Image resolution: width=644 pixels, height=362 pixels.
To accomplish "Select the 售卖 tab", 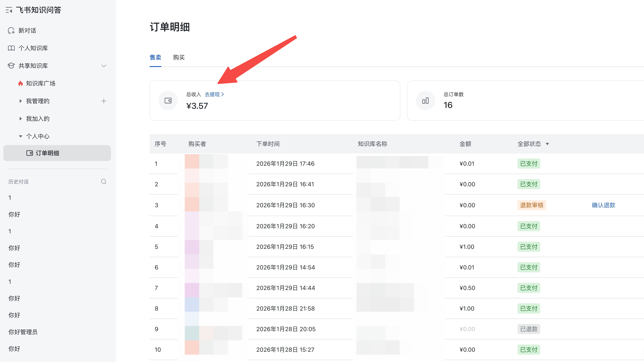I will coord(155,58).
